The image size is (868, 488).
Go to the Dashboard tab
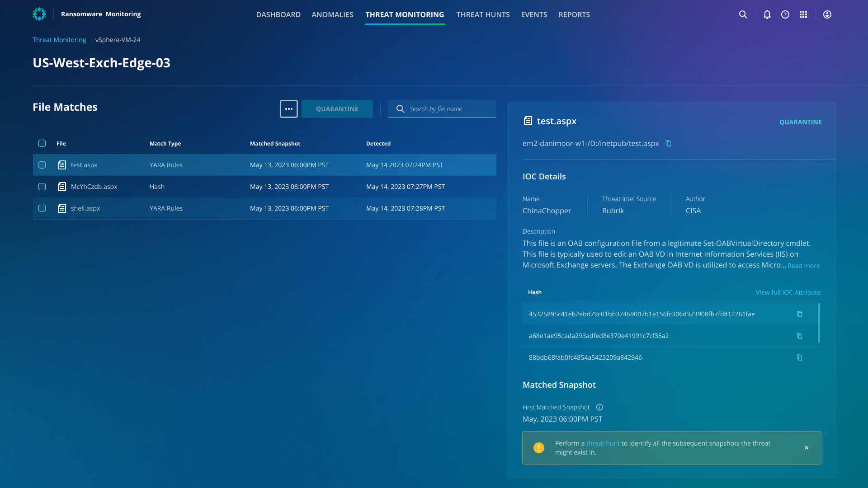tap(278, 14)
